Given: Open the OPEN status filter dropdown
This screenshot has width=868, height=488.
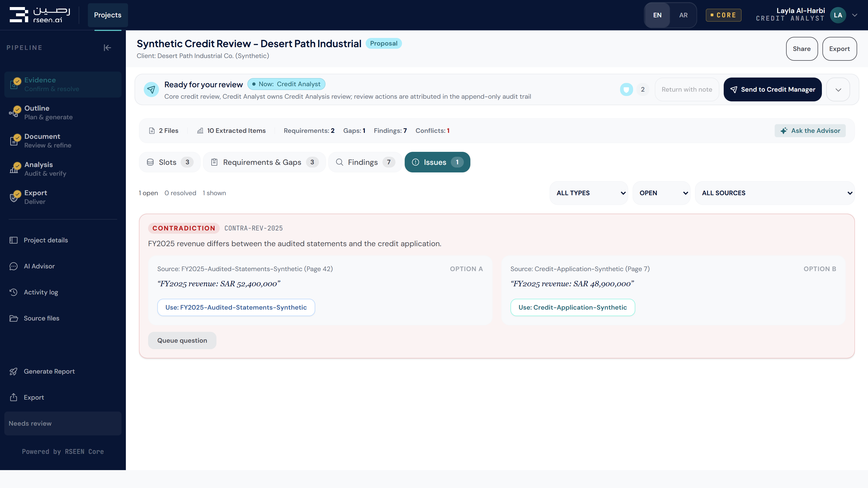Looking at the screenshot, I should click(x=662, y=193).
